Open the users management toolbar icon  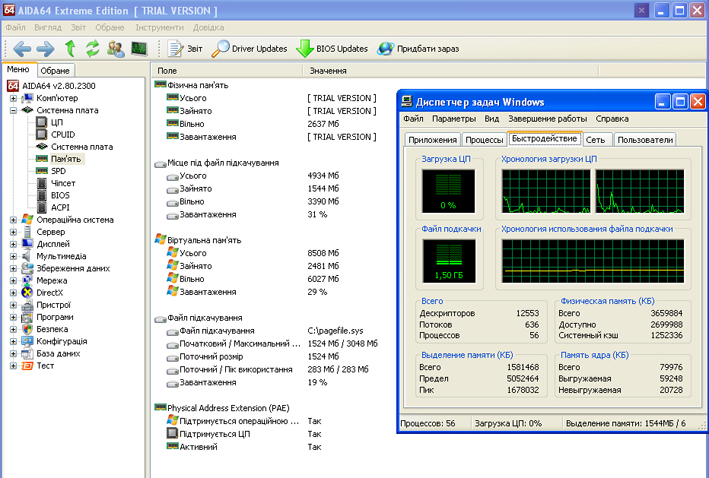pos(116,49)
